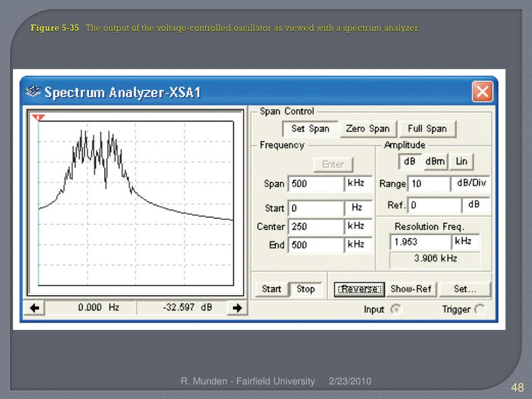This screenshot has height=399, width=532.
Task: Close the Spectrum Analyzer-XSA1 window
Action: pyautogui.click(x=482, y=92)
